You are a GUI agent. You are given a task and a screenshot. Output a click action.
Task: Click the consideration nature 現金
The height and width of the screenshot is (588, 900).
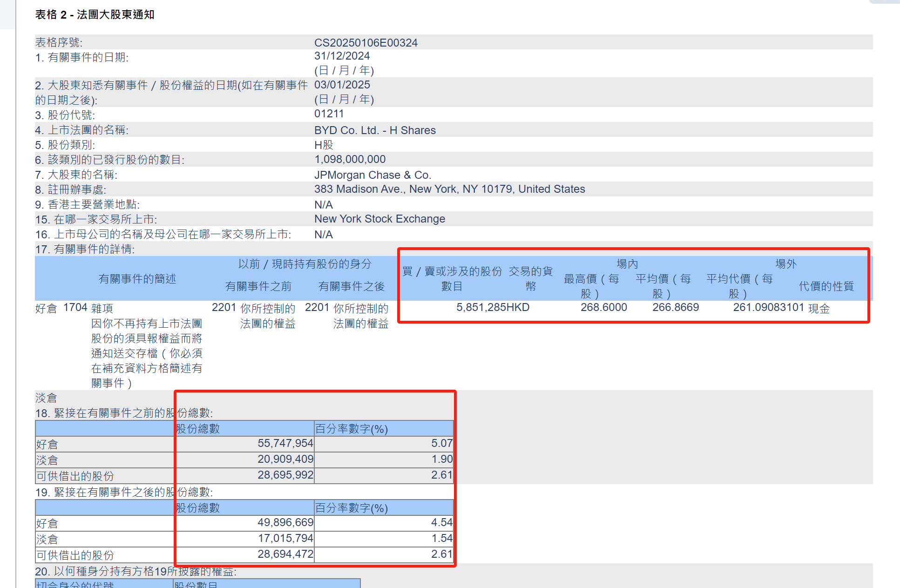click(x=819, y=308)
